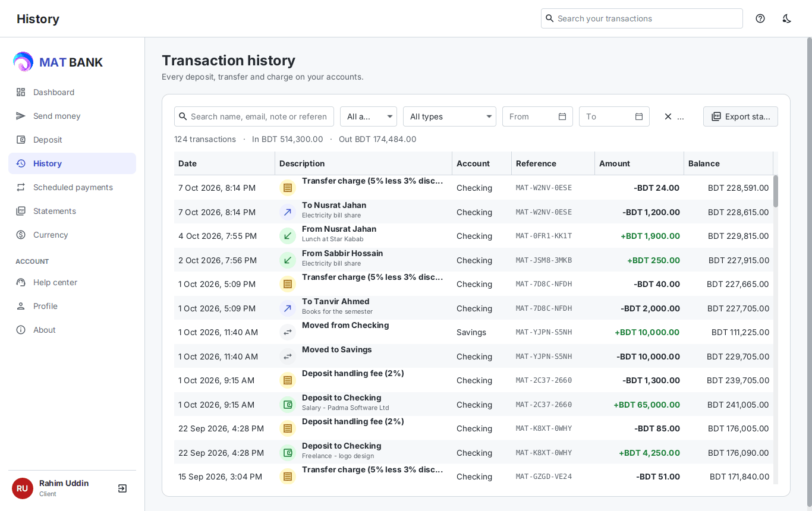Click transfer icon for Moved from Checking

pos(288,332)
